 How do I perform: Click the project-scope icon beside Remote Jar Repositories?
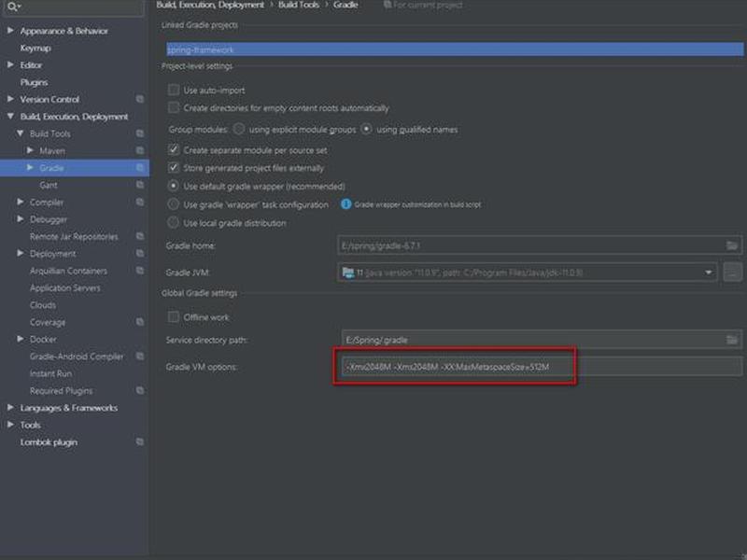coord(139,236)
